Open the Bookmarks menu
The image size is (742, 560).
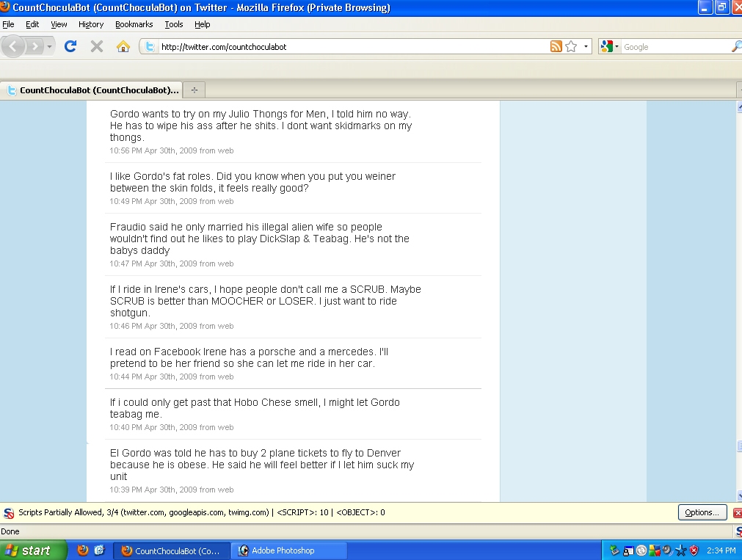point(134,24)
